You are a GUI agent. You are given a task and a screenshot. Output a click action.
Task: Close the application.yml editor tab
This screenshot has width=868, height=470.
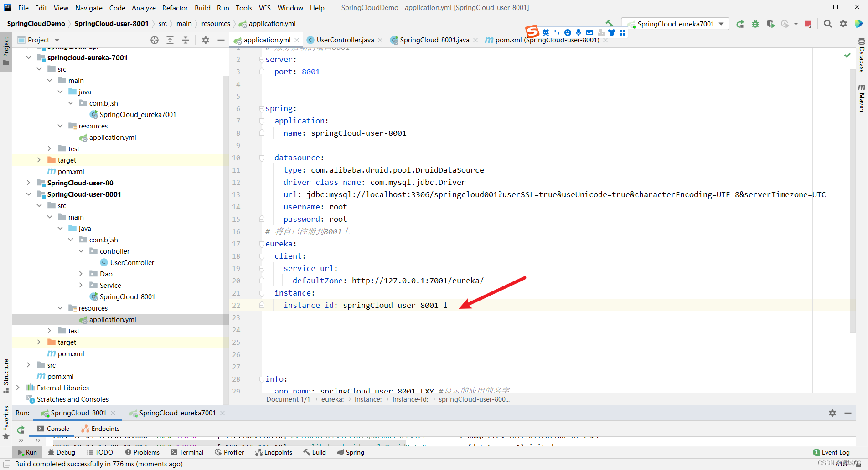pyautogui.click(x=297, y=40)
